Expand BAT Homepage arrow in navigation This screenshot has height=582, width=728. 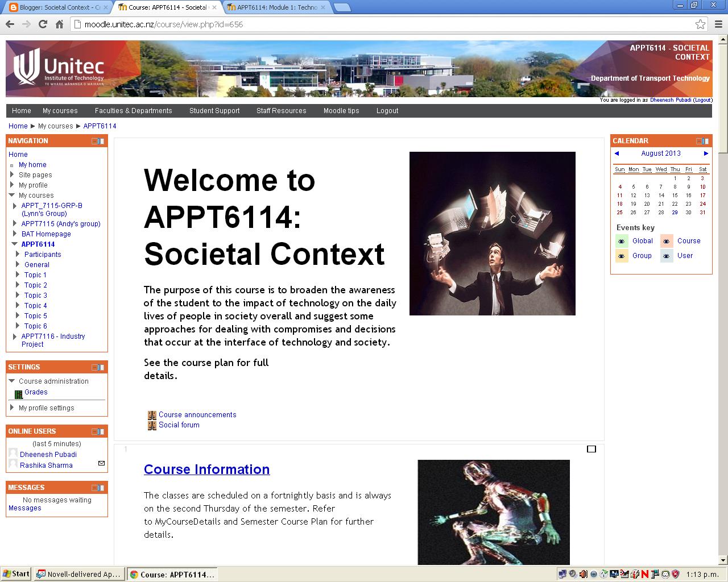tap(15, 234)
